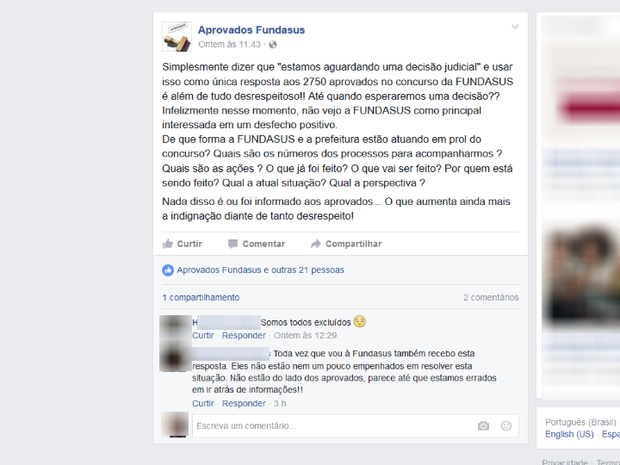Open the Aprovados Fundasus page name link
620x465 pixels.
[x=251, y=30]
